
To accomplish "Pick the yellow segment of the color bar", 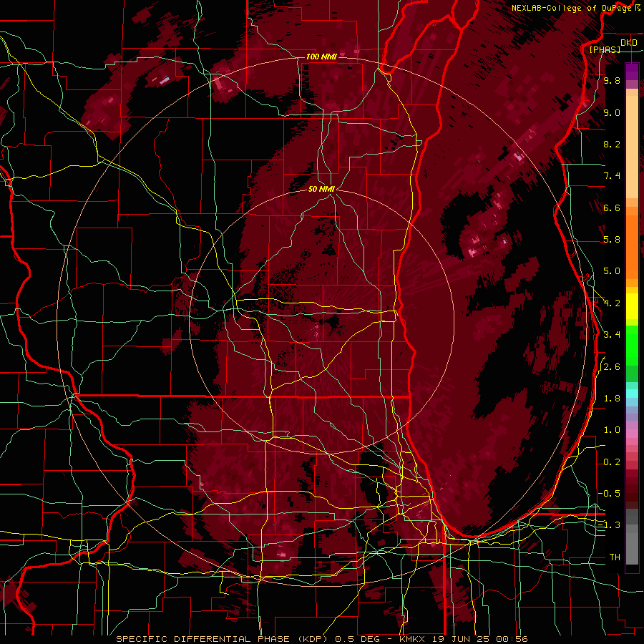I will click(632, 306).
